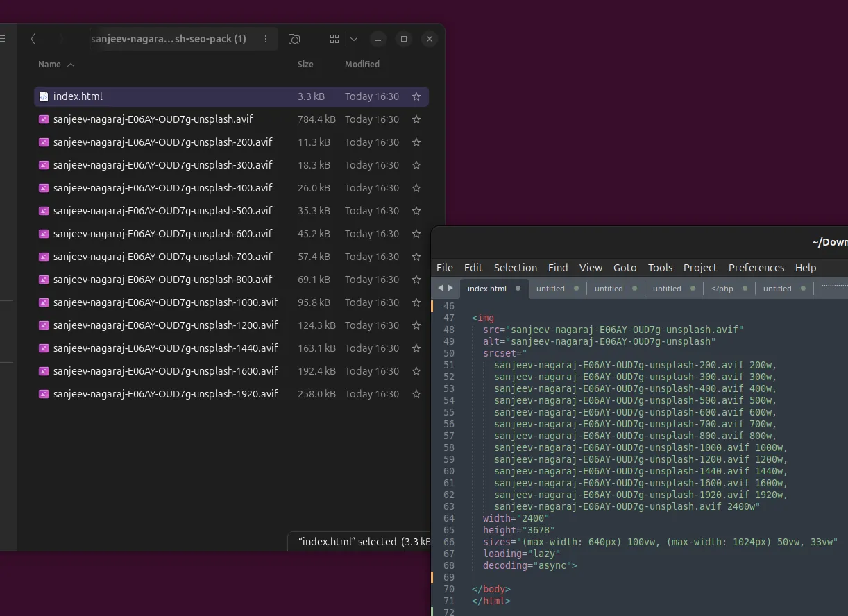Image resolution: width=848 pixels, height=616 pixels.
Task: Select file sanjeev-nagaraj-E06AY-OUD7g-unsplash-300.avif
Action: coord(231,165)
